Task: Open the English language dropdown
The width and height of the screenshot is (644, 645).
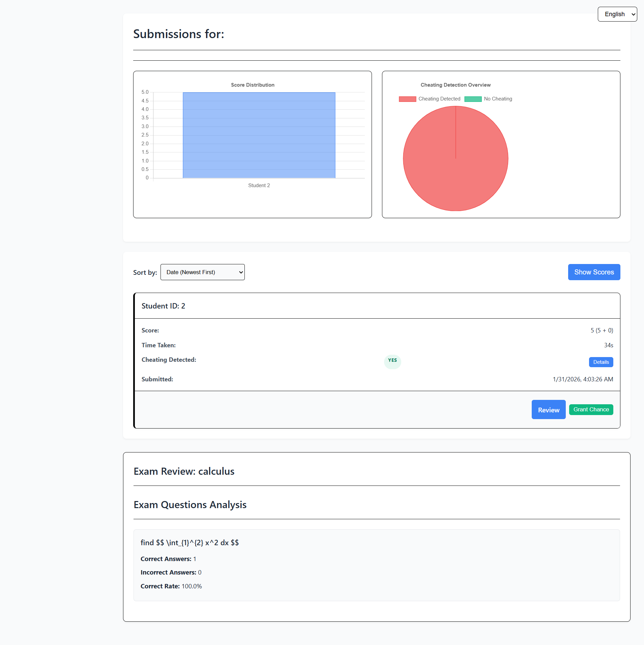Action: 617,14
